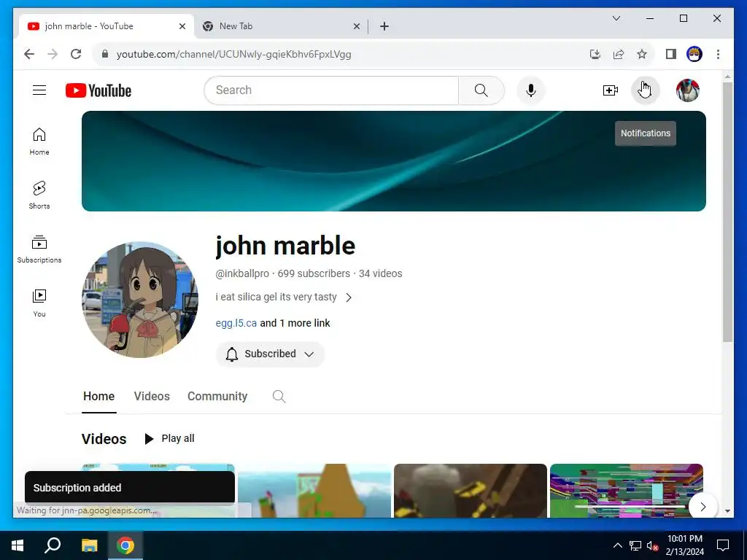This screenshot has height=560, width=747.
Task: Open Shorts in sidebar
Action: [39, 195]
